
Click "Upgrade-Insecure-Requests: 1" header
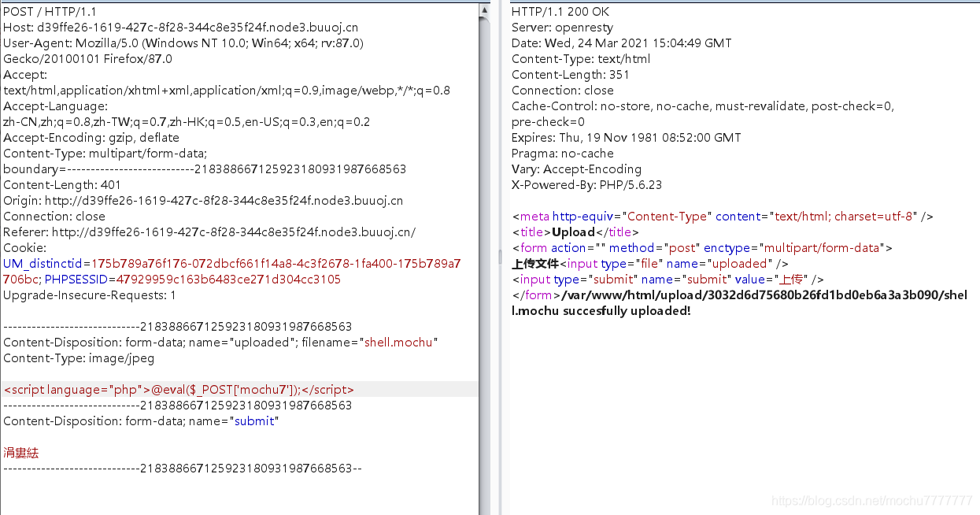pyautogui.click(x=90, y=295)
